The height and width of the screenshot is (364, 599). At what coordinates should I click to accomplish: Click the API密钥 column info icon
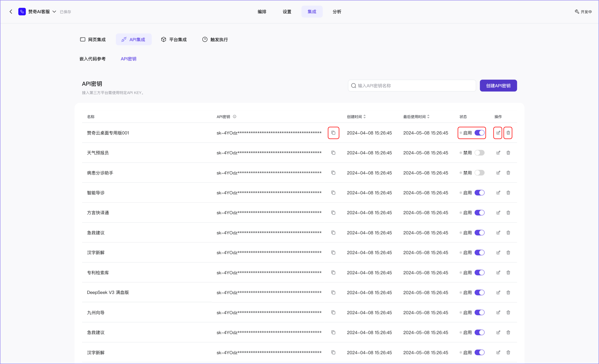235,117
